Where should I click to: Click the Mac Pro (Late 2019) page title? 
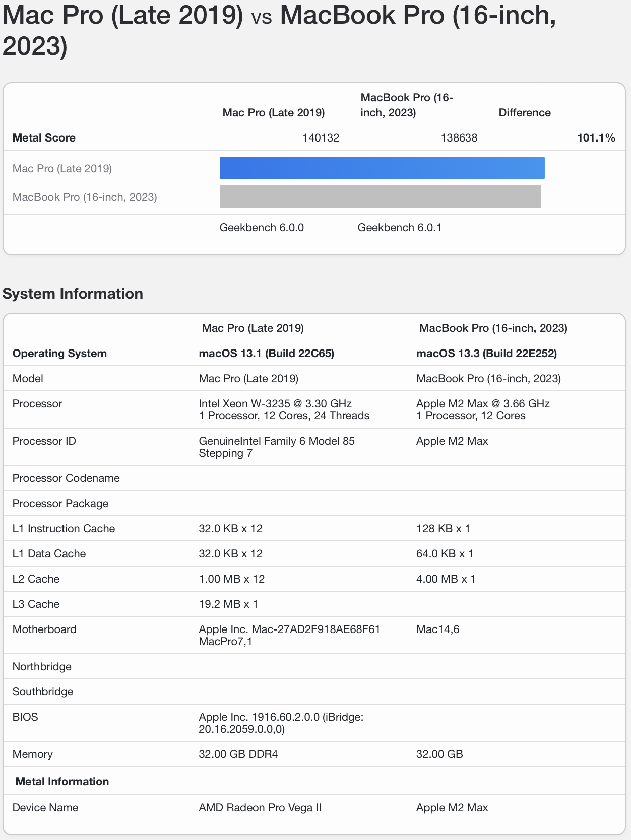coord(122,15)
